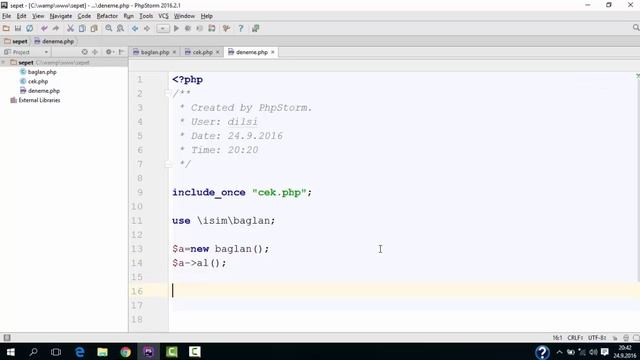This screenshot has height=360, width=640.
Task: Click the Redo toolbar arrow
Action: pos(56,28)
